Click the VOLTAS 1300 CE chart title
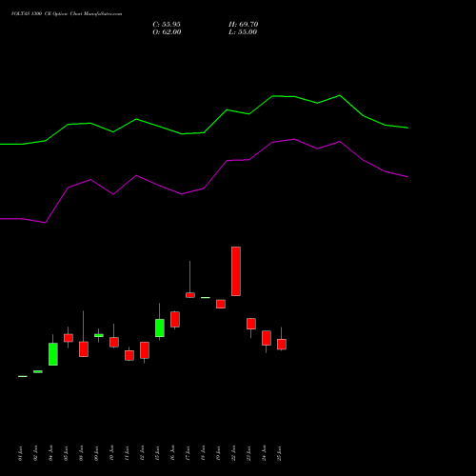The height and width of the screenshot is (476, 476). tap(67, 14)
